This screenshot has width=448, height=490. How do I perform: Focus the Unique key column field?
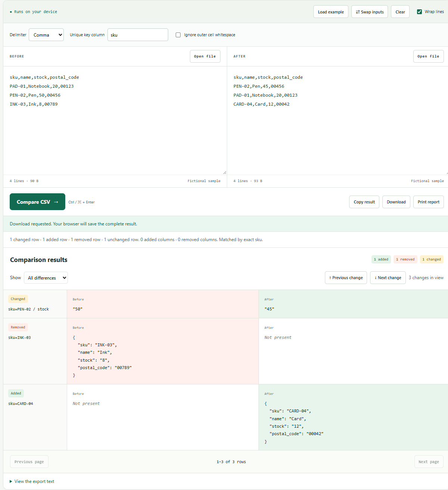click(138, 35)
